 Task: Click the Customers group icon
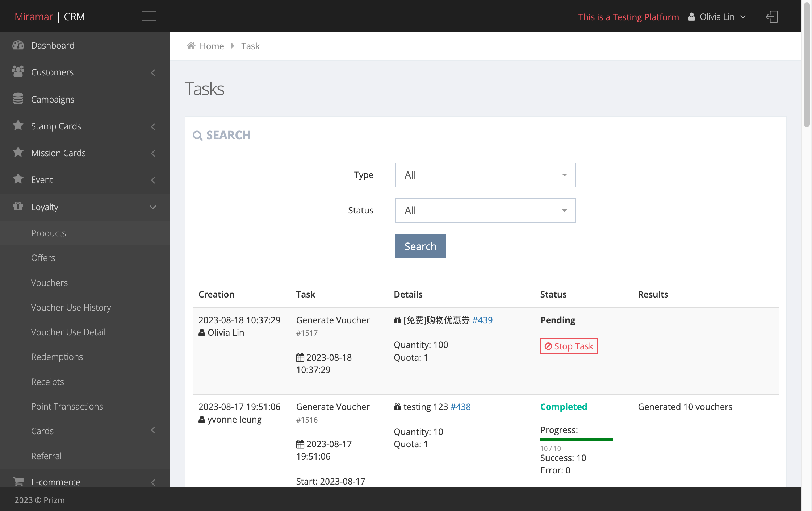tap(18, 72)
